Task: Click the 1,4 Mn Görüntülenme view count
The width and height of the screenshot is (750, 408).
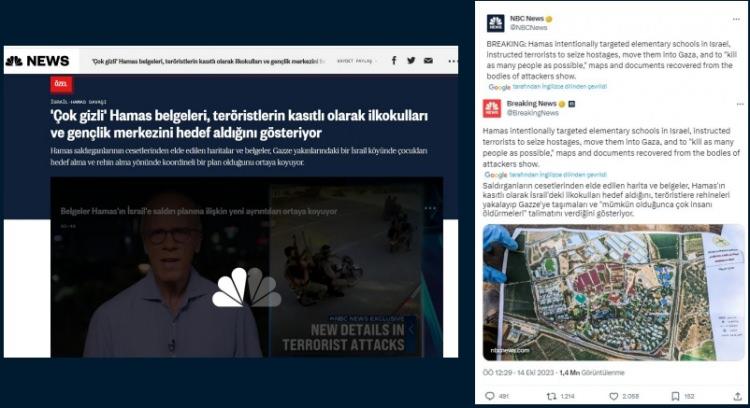Action: (x=592, y=373)
